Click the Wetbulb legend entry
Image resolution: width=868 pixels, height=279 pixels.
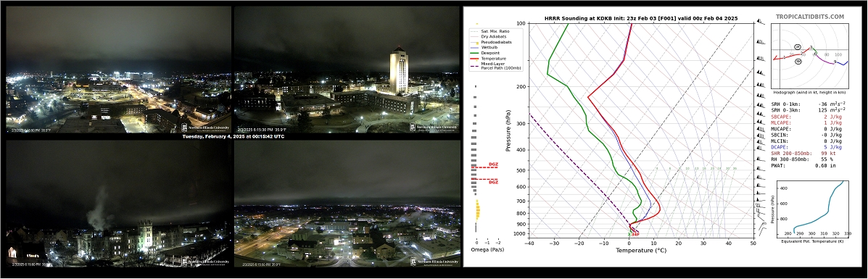[490, 47]
